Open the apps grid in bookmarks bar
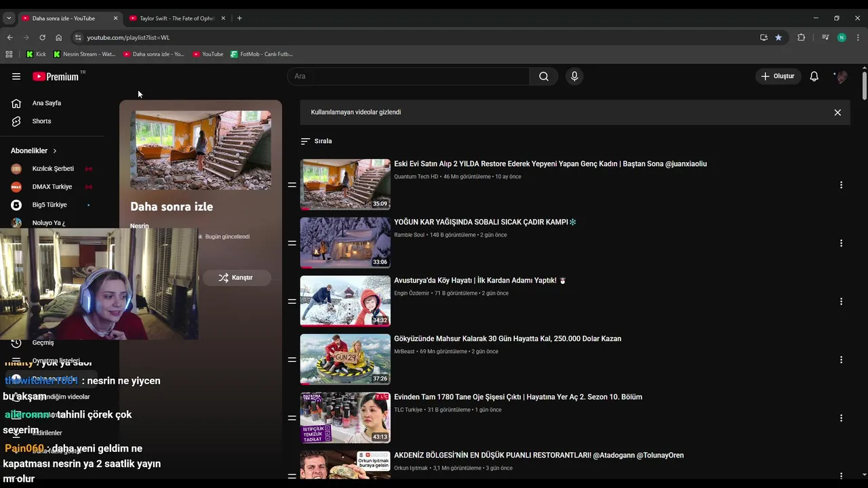 tap(9, 54)
